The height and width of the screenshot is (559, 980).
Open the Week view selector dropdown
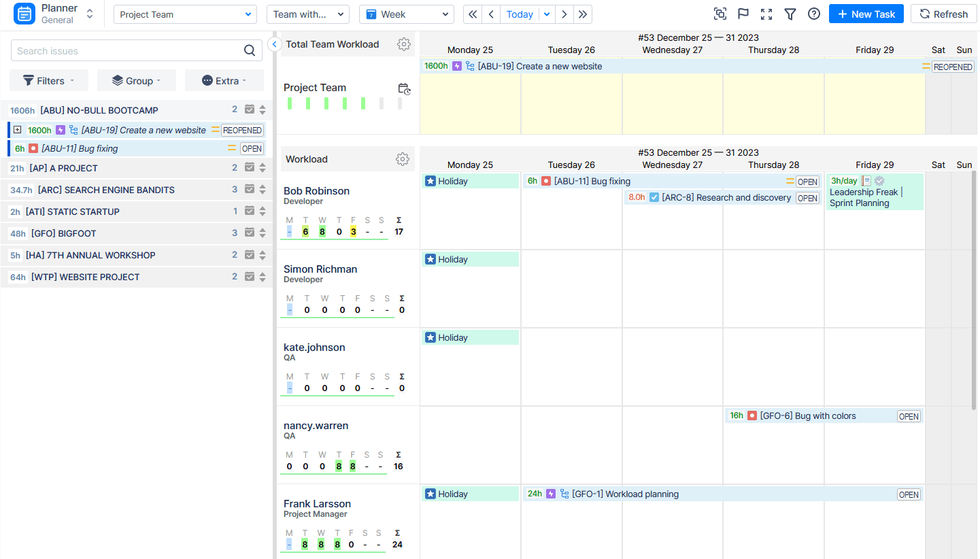coord(406,14)
